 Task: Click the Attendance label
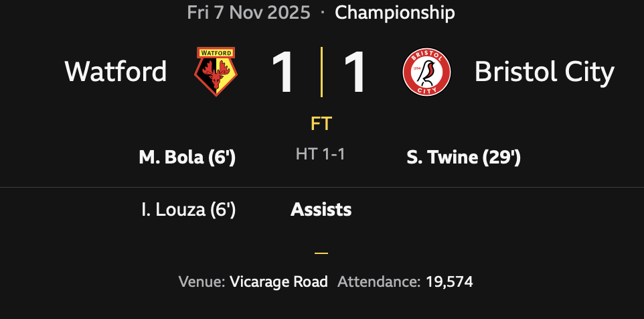[x=379, y=281]
